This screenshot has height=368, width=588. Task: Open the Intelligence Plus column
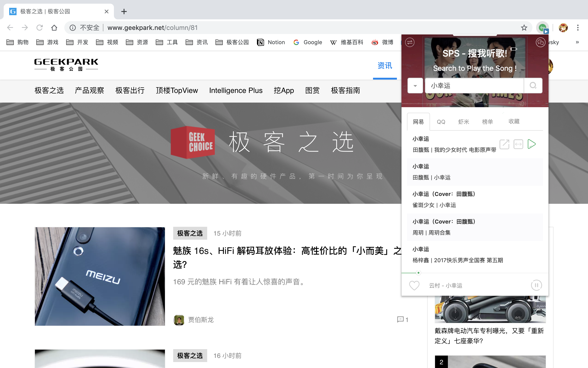(236, 91)
